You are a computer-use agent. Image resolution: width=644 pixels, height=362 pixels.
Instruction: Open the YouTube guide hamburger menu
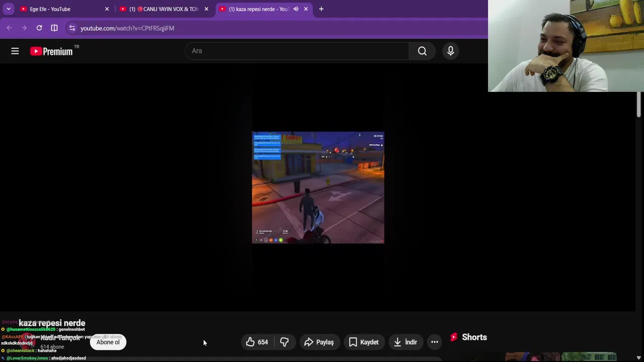(15, 51)
